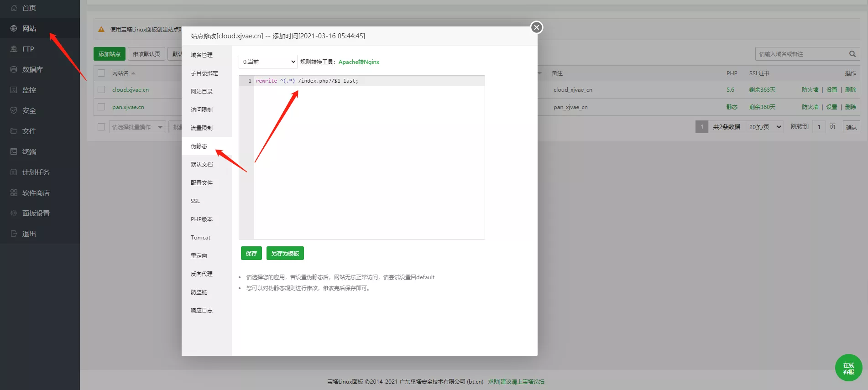This screenshot has width=868, height=390.
Task: Open the 域名管理 tab
Action: pos(202,55)
